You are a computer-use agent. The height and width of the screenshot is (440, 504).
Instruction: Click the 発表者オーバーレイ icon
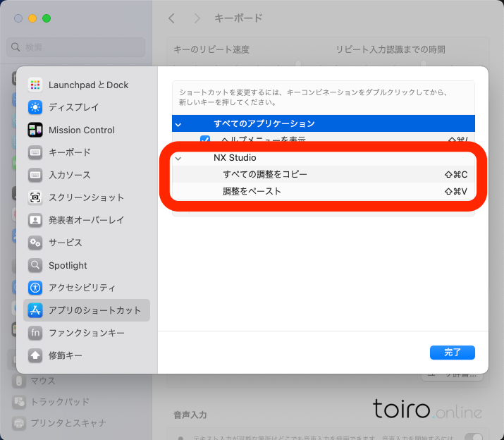[35, 220]
